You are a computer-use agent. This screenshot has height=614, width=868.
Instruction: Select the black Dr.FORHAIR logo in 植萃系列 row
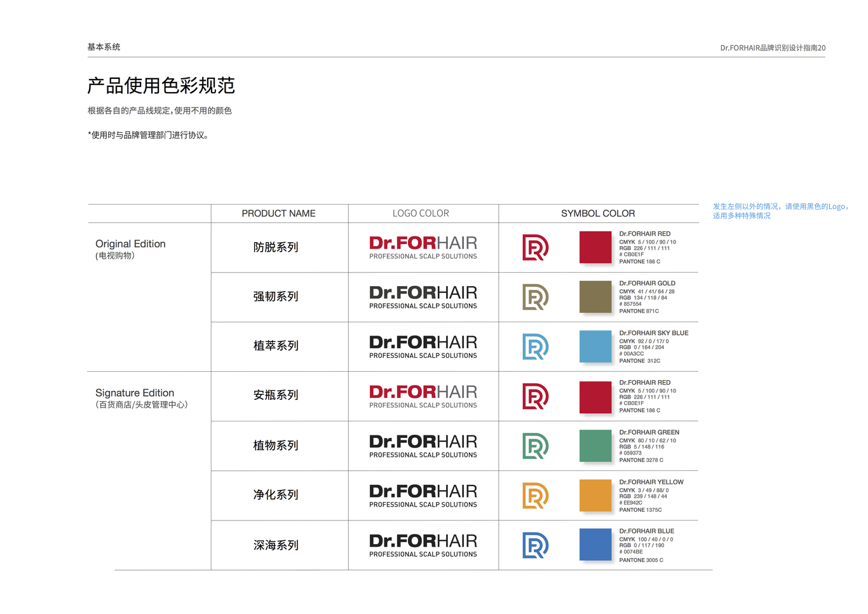point(423,346)
